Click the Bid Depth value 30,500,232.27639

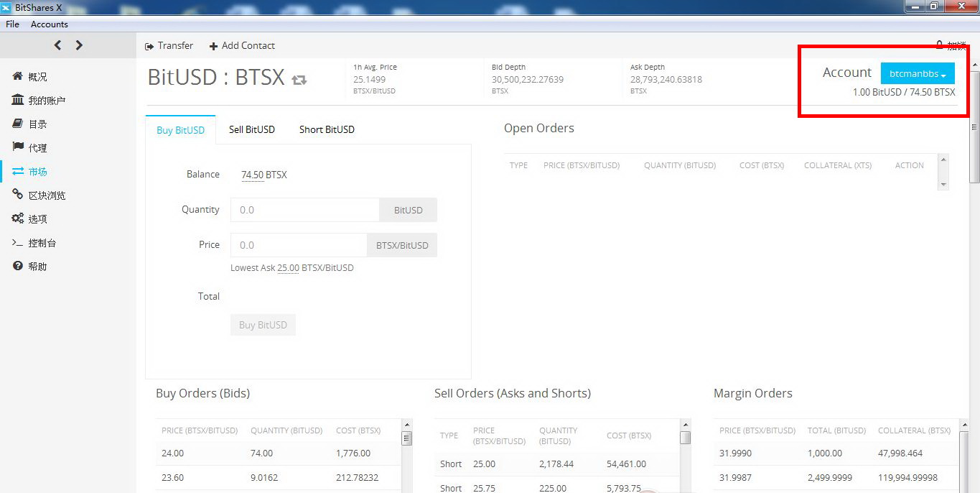528,80
